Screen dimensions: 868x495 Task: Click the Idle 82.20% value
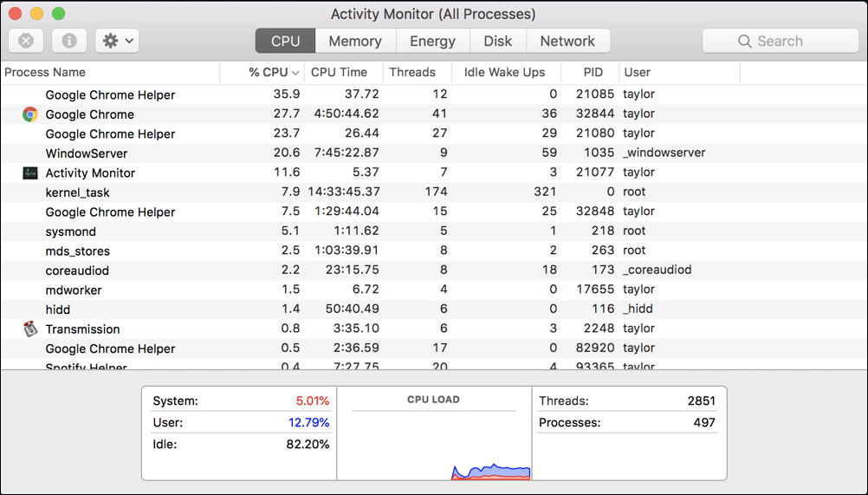click(308, 444)
